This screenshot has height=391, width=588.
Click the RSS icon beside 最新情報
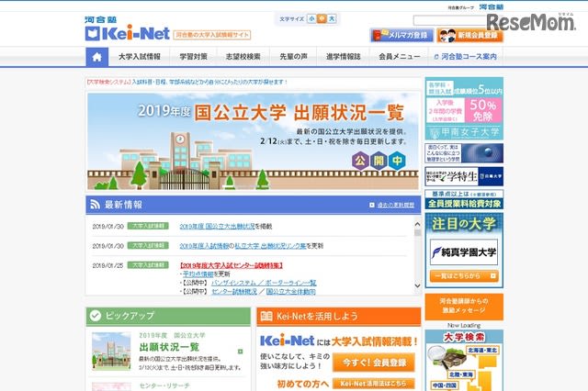[96, 205]
